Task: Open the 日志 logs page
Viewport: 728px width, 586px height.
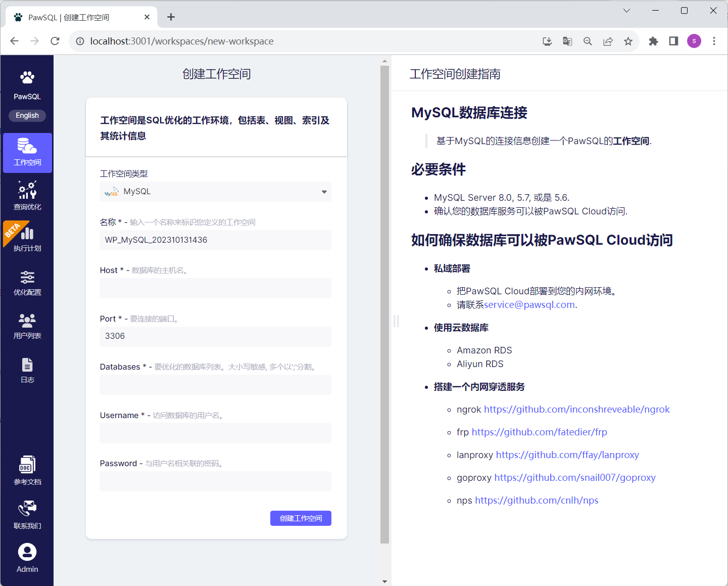Action: [27, 370]
